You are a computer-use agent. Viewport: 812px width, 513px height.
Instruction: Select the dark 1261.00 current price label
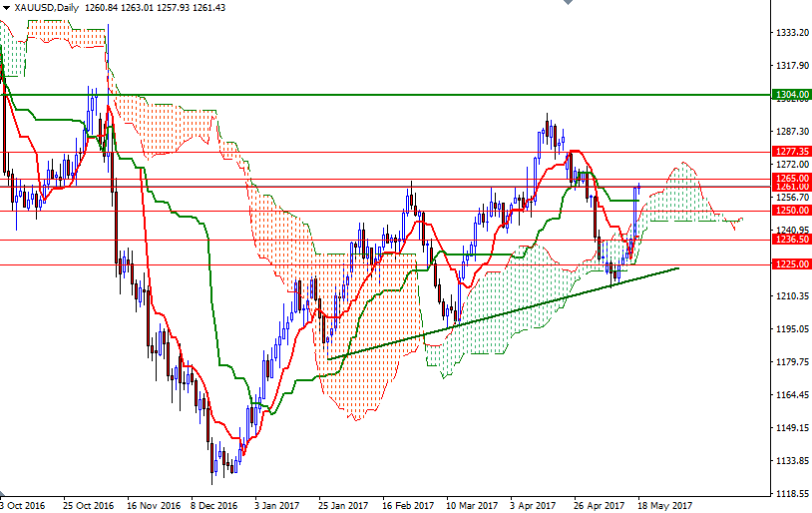point(792,187)
